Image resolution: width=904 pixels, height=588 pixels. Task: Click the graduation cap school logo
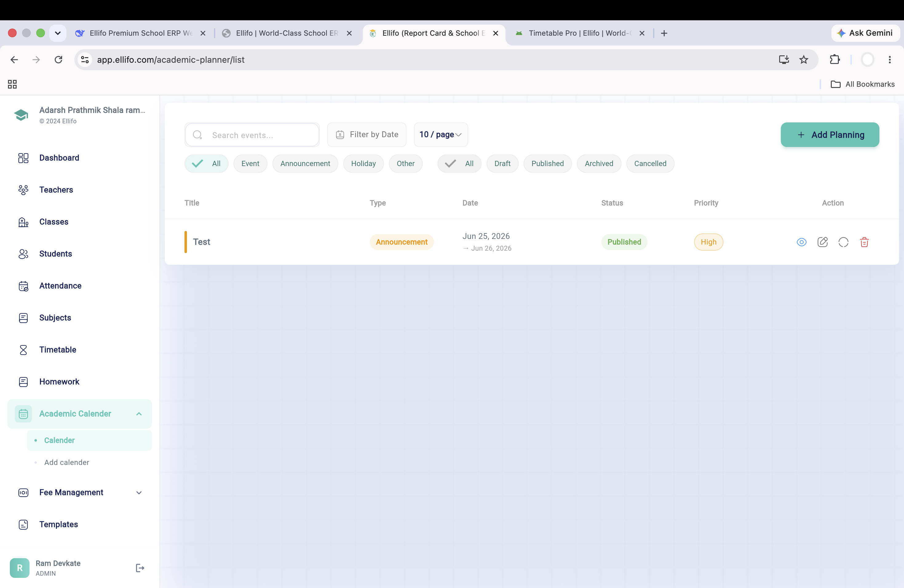pos(21,115)
